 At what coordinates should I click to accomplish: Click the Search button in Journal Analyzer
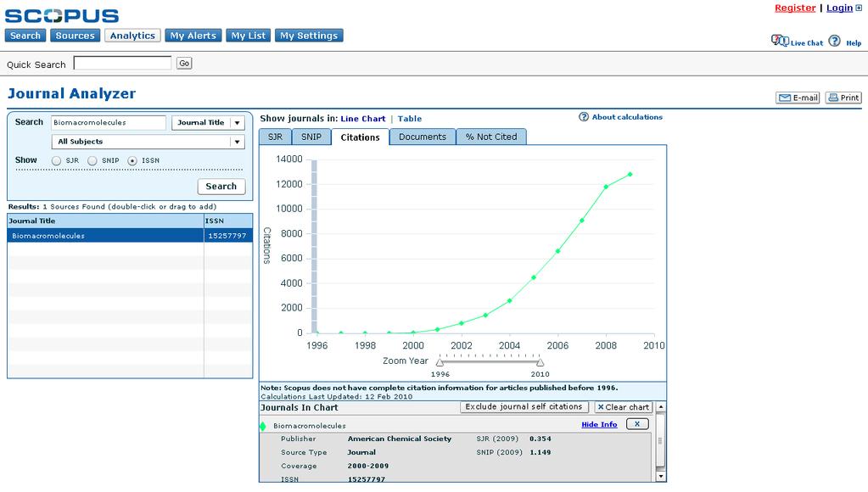[x=221, y=187]
